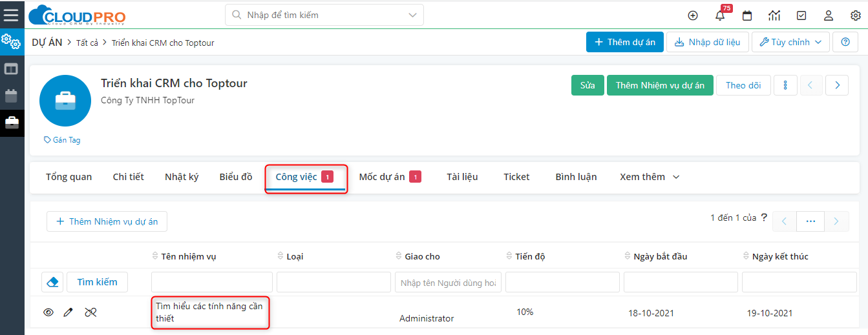Click the user profile icon

coord(829,15)
